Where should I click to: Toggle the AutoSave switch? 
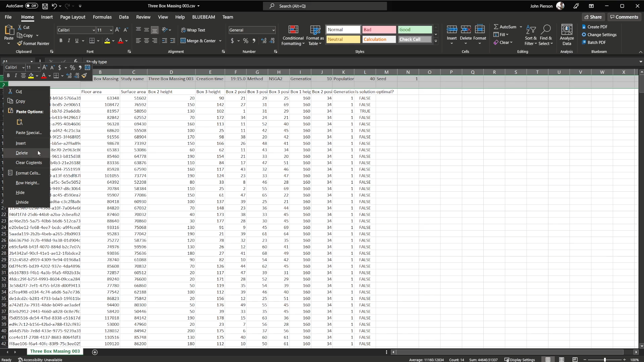point(32,6)
